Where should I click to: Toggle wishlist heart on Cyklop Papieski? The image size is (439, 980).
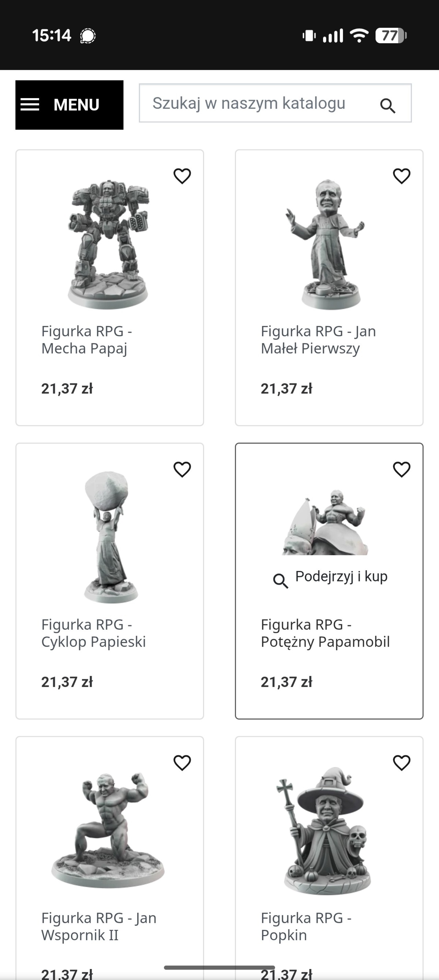(182, 470)
